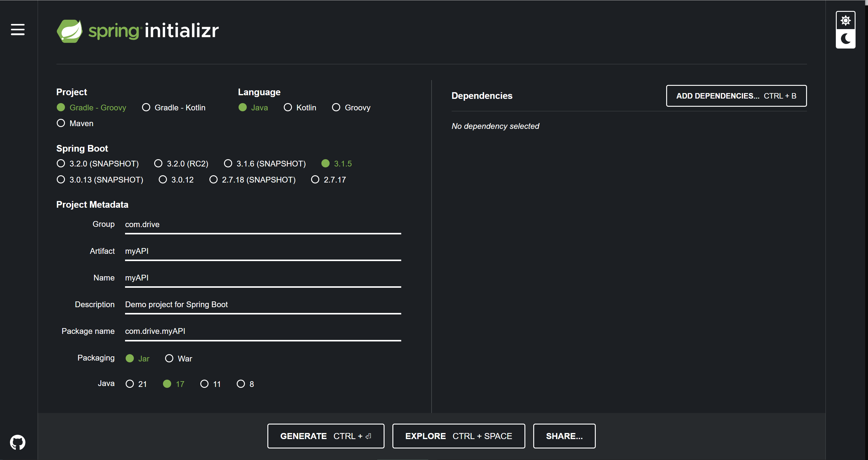This screenshot has height=460, width=868.
Task: Pick Spring Boot 2.7.17
Action: 315,180
